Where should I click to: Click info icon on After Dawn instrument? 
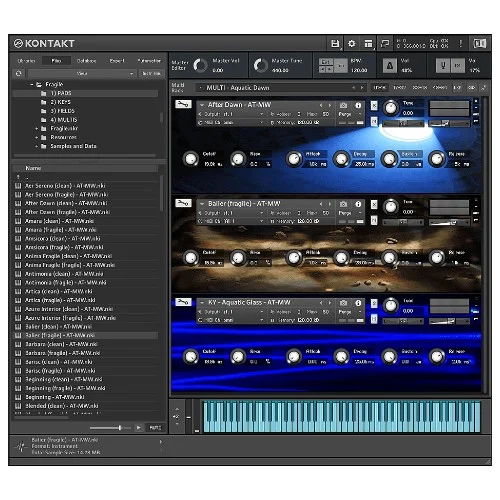(x=358, y=105)
